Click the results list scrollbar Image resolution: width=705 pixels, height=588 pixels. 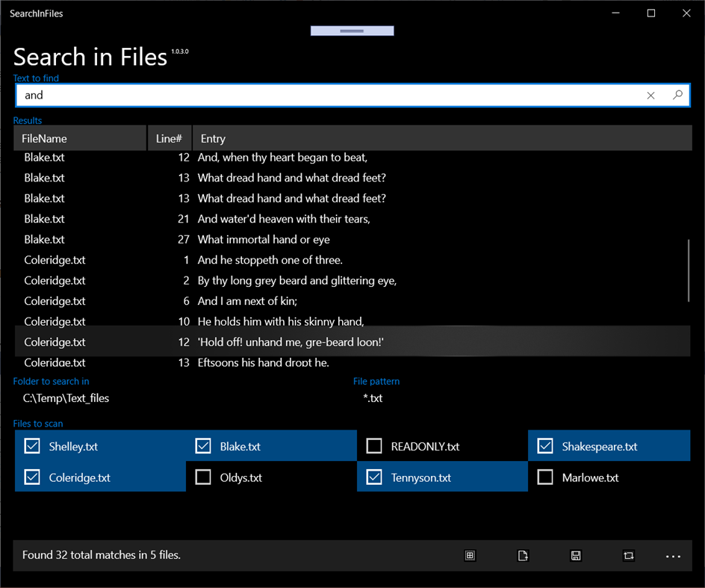click(688, 271)
